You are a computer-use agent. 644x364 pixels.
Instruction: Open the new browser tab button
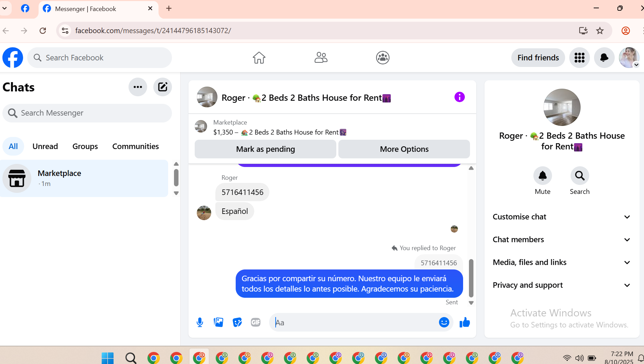169,9
